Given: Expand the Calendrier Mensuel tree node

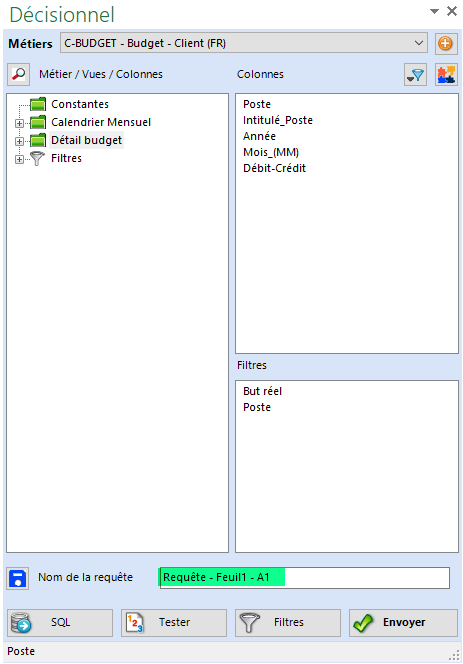Looking at the screenshot, I should (x=19, y=123).
